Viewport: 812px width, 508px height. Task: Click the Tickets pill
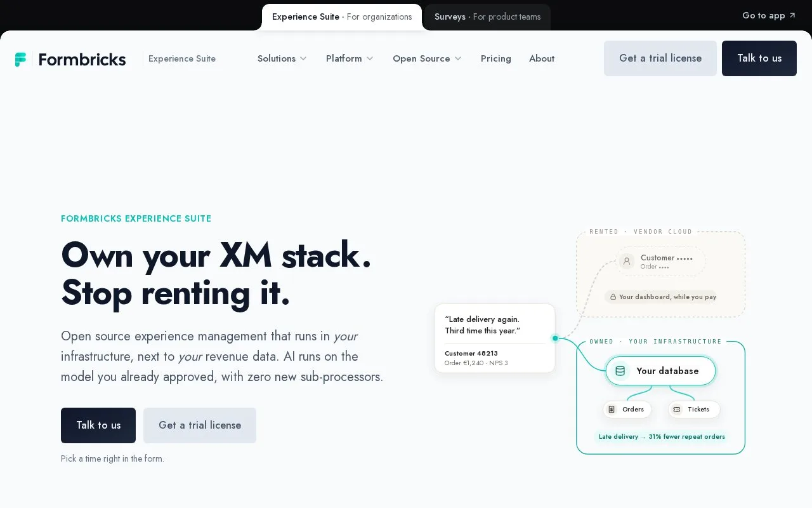click(x=693, y=410)
